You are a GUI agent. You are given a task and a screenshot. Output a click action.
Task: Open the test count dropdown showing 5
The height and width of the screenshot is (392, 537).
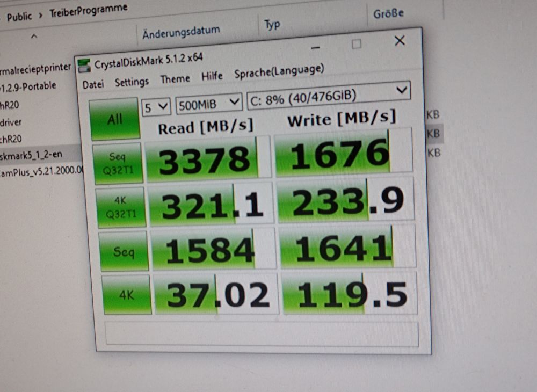coord(156,107)
